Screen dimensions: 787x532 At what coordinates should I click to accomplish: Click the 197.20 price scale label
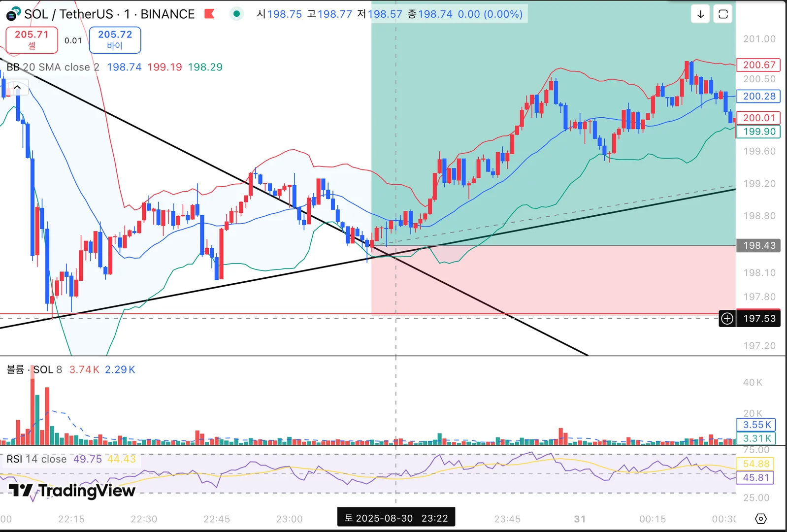pos(759,346)
